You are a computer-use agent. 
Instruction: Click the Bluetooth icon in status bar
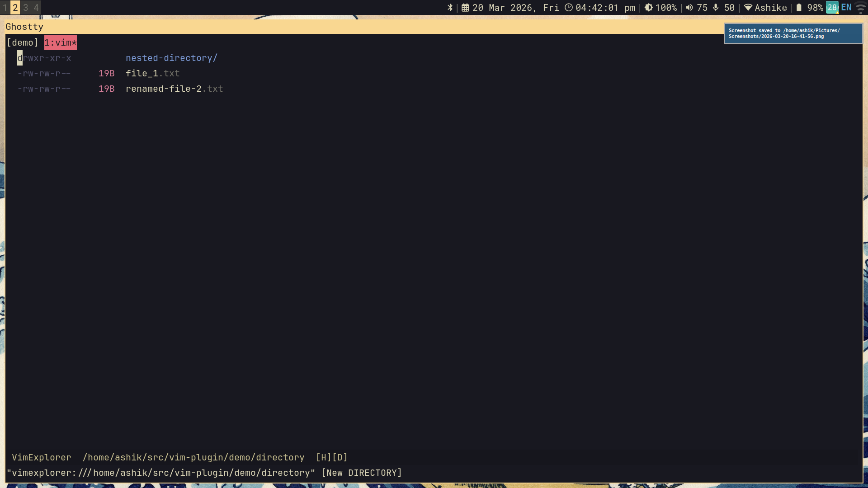point(450,8)
